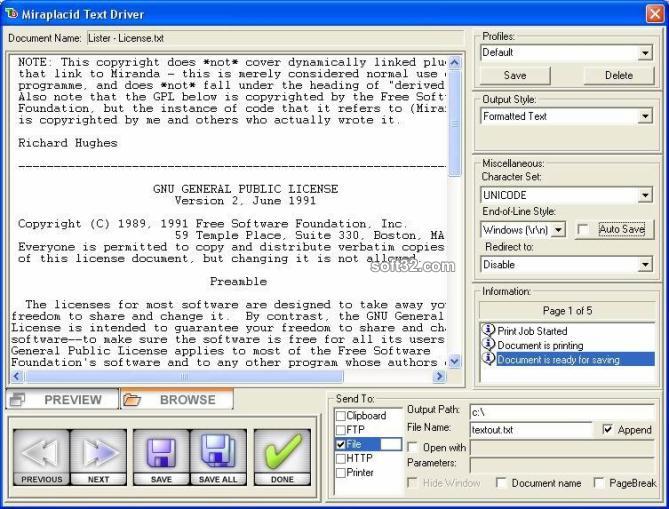Screen dimensions: 669x509
Task: Click the horizontal scrollbar left arrow
Action: click(x=17, y=376)
